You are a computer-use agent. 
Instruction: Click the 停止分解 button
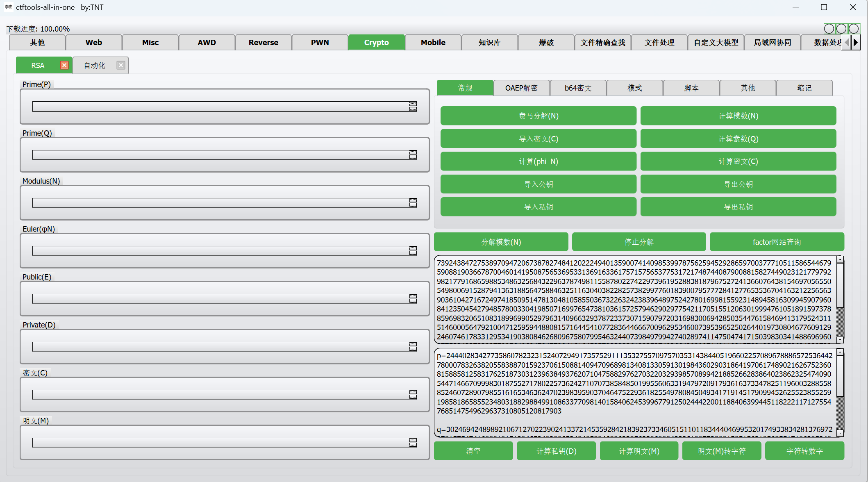pos(639,242)
